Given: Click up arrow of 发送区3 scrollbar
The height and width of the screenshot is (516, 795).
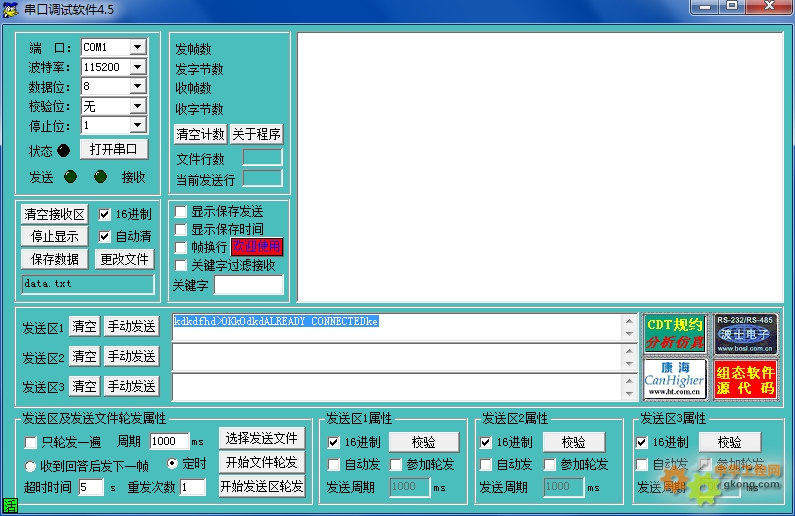Looking at the screenshot, I should click(629, 381).
